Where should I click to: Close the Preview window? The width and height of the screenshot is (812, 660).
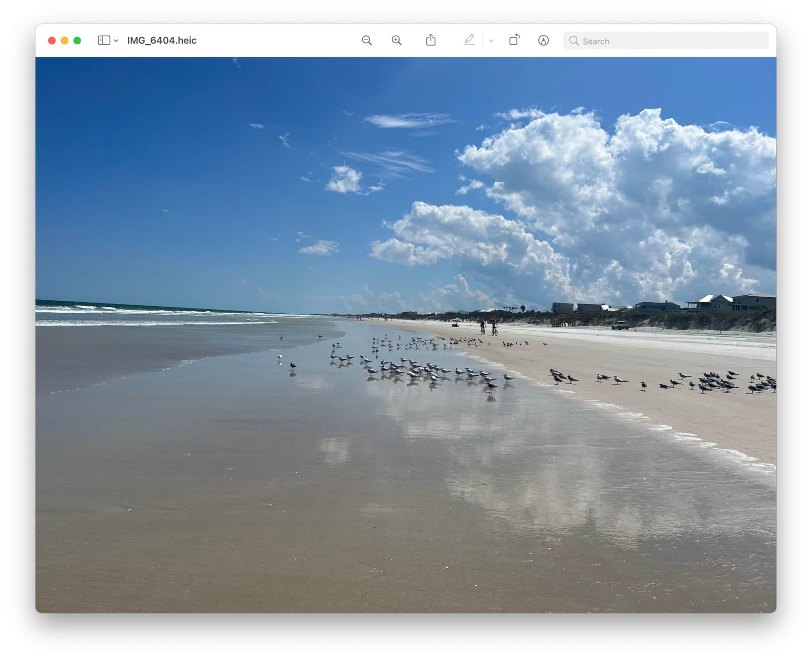(x=52, y=41)
